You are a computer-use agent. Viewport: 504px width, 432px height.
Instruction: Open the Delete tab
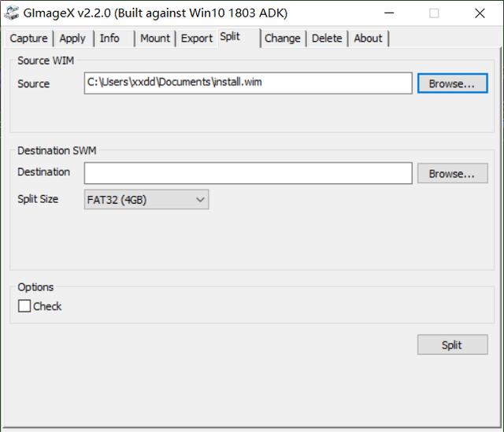tap(327, 39)
